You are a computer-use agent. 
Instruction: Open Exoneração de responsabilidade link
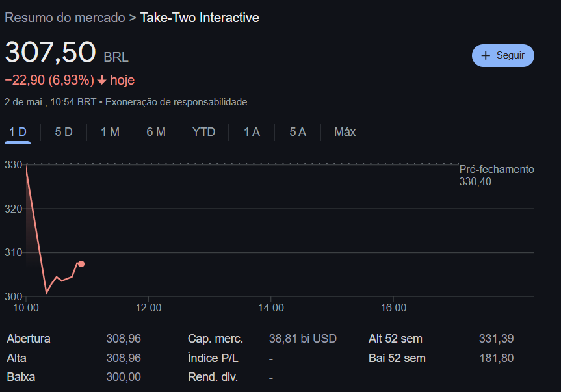point(176,102)
